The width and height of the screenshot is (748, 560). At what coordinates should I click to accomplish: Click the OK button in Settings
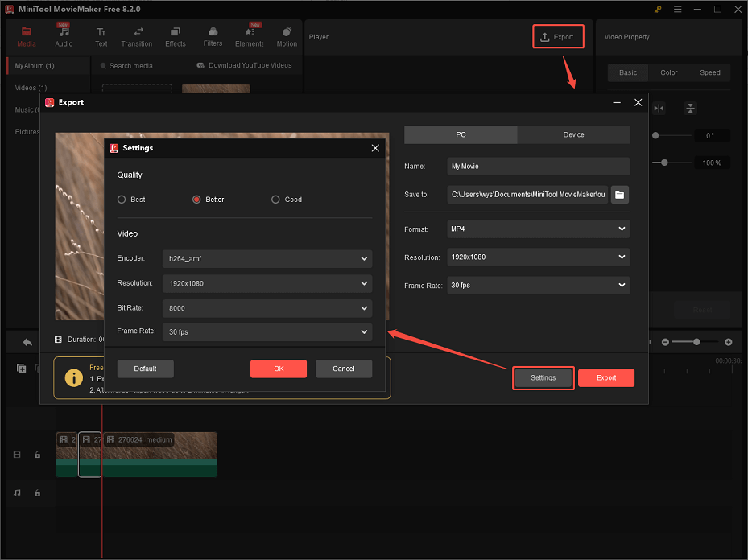[x=279, y=369]
